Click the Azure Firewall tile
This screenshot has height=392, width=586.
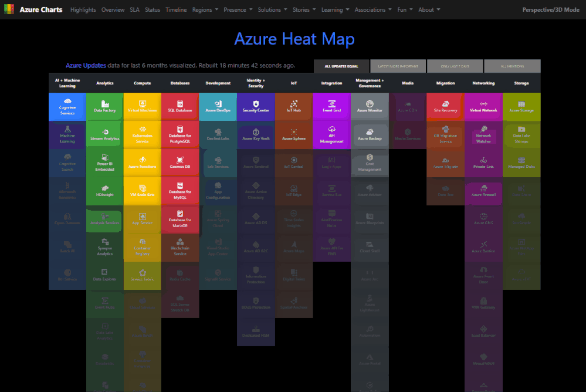pyautogui.click(x=483, y=191)
